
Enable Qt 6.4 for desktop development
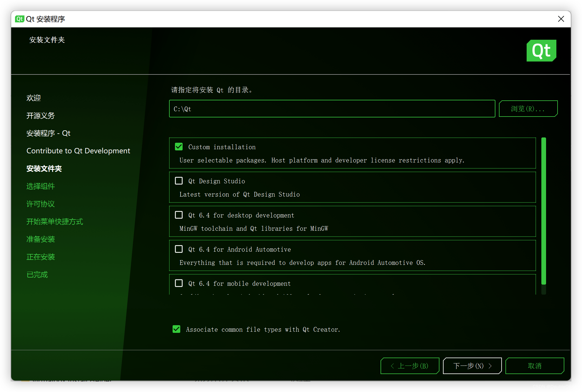(179, 215)
